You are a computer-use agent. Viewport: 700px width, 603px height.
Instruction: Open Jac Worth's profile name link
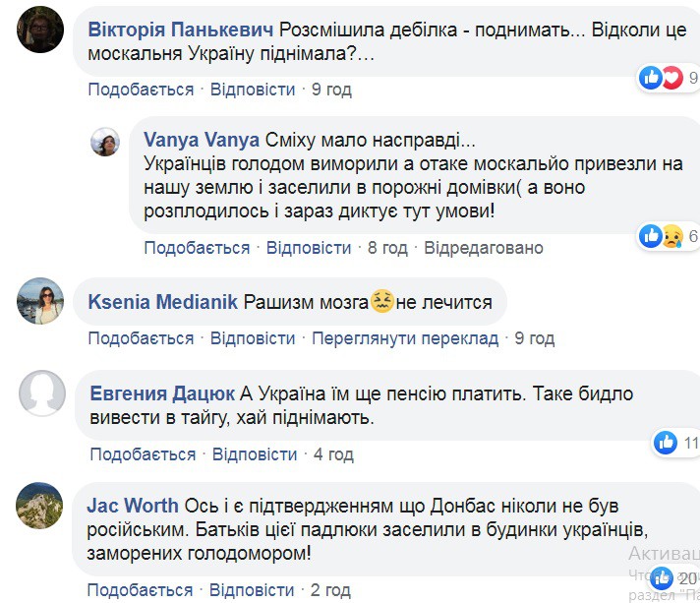[132, 506]
